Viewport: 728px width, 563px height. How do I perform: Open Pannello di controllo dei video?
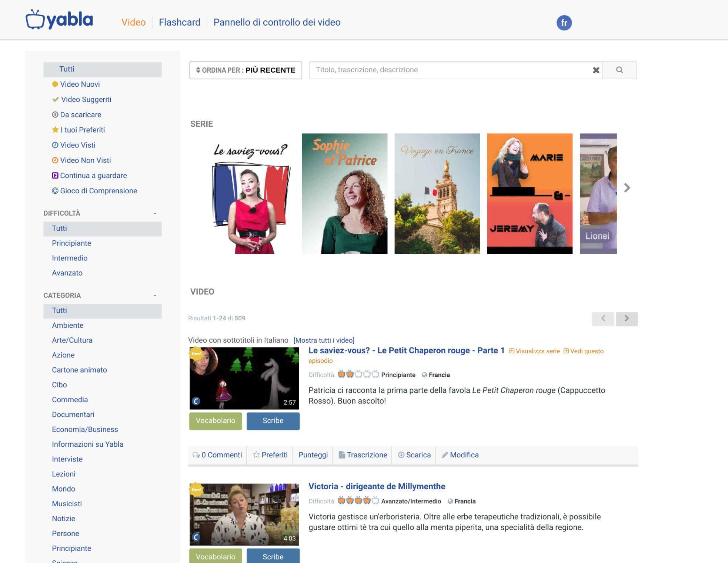click(277, 22)
